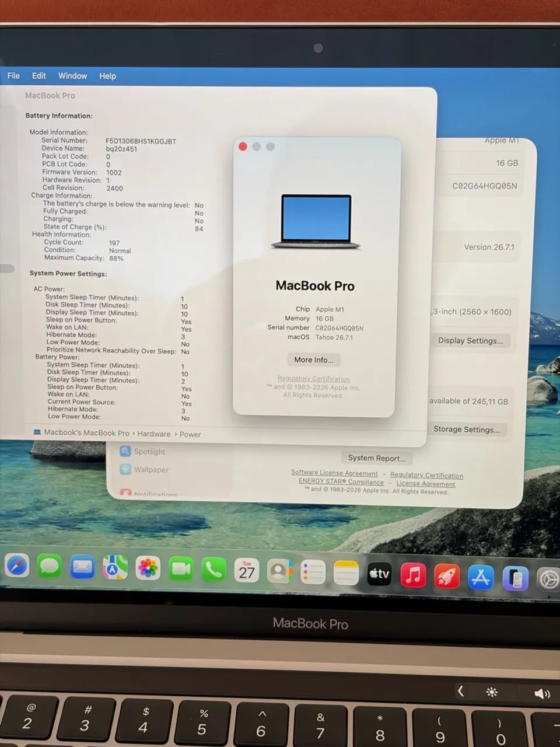560x747 pixels.
Task: Click Chip value Apple M1 in About window
Action: pos(330,309)
